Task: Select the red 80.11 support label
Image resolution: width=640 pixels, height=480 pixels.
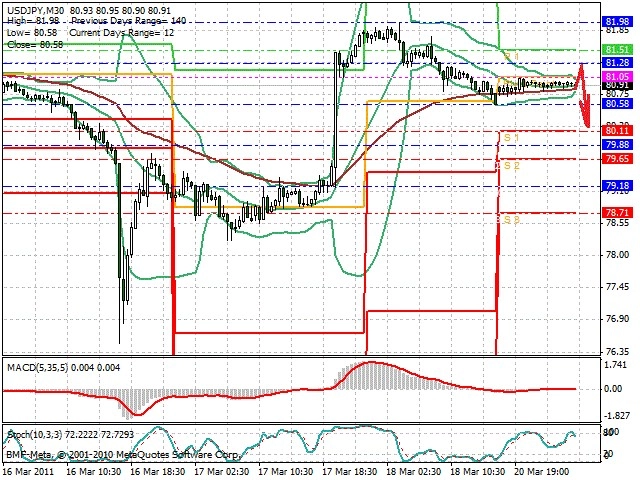Action: pyautogui.click(x=617, y=131)
